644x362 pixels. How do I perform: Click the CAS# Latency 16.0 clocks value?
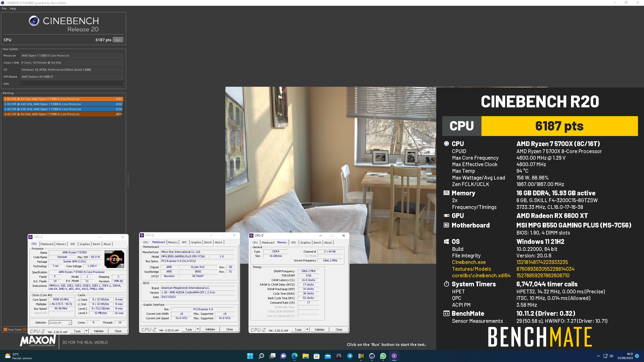tap(308, 280)
